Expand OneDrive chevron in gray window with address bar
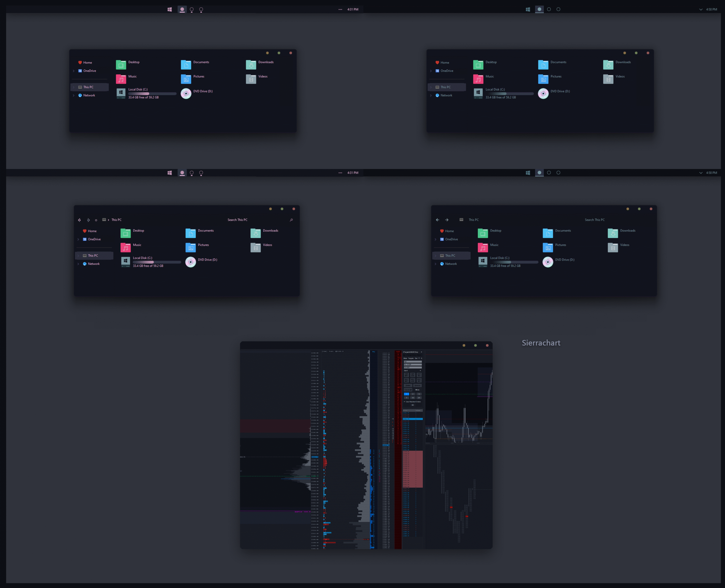 [436, 239]
